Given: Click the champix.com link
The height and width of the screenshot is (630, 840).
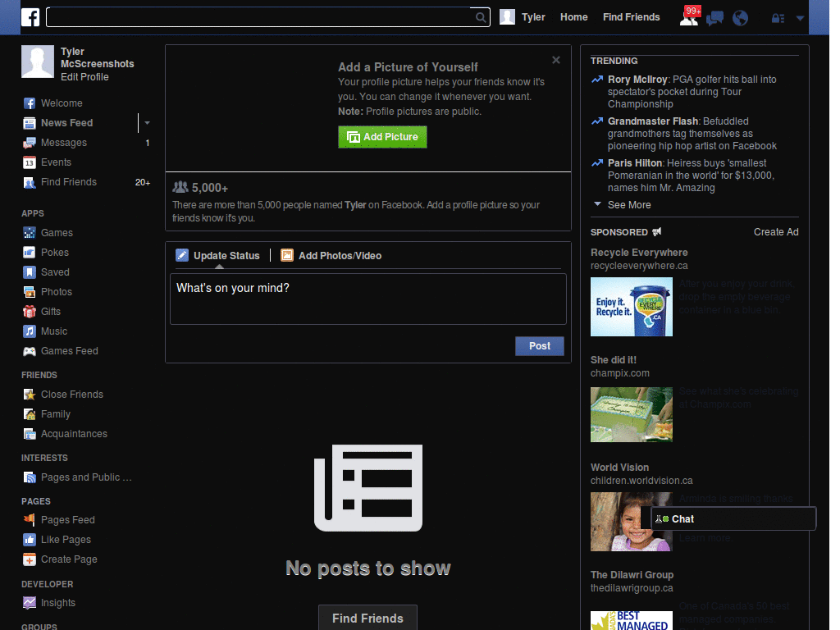Looking at the screenshot, I should pyautogui.click(x=620, y=373).
